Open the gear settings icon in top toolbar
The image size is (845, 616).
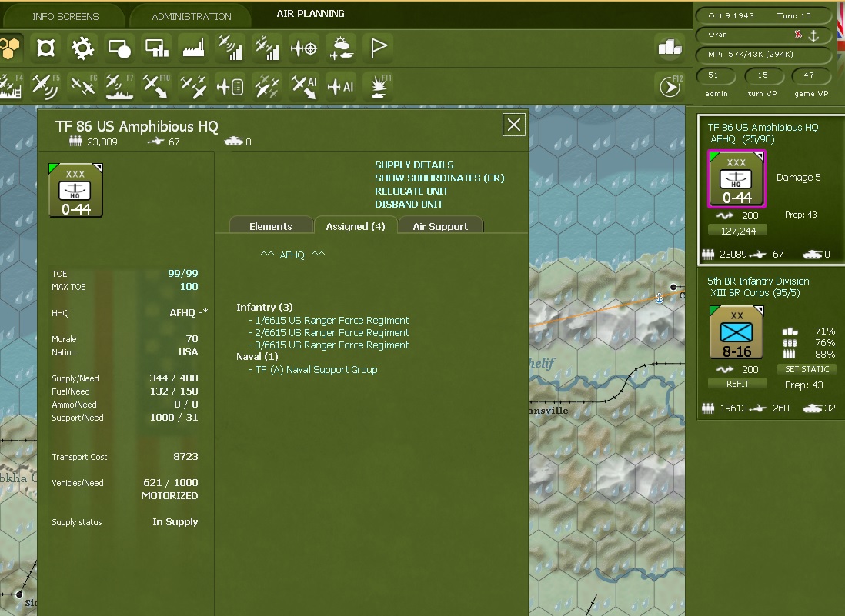pos(82,48)
